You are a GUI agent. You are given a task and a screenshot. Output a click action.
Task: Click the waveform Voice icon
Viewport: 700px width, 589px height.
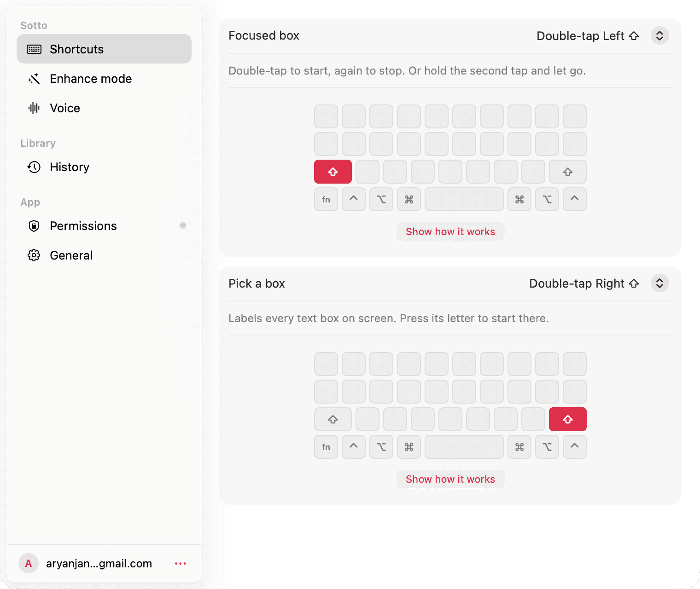[34, 108]
